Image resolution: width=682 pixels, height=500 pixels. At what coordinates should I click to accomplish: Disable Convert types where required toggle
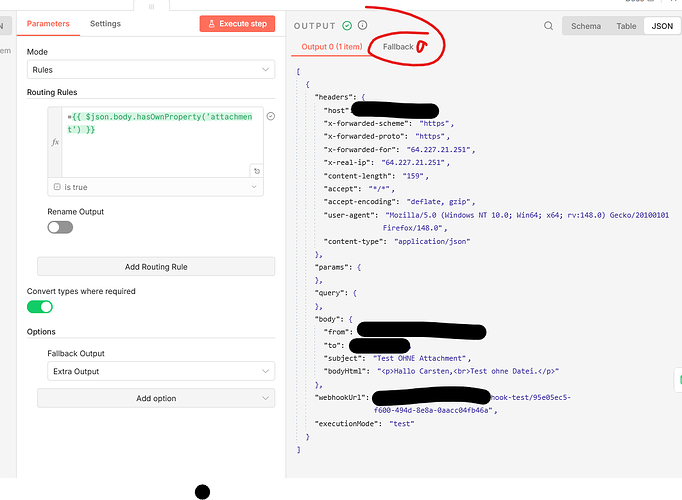coord(40,307)
